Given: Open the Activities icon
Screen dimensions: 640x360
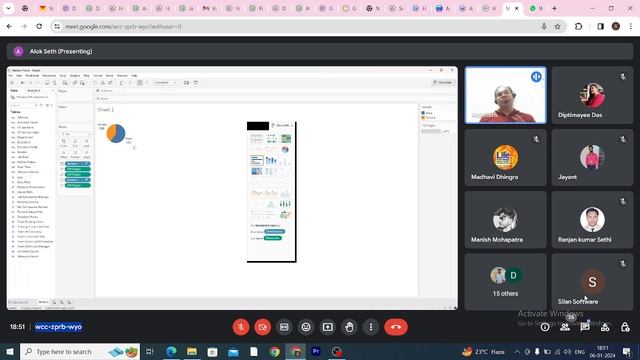Looking at the screenshot, I should [x=605, y=327].
